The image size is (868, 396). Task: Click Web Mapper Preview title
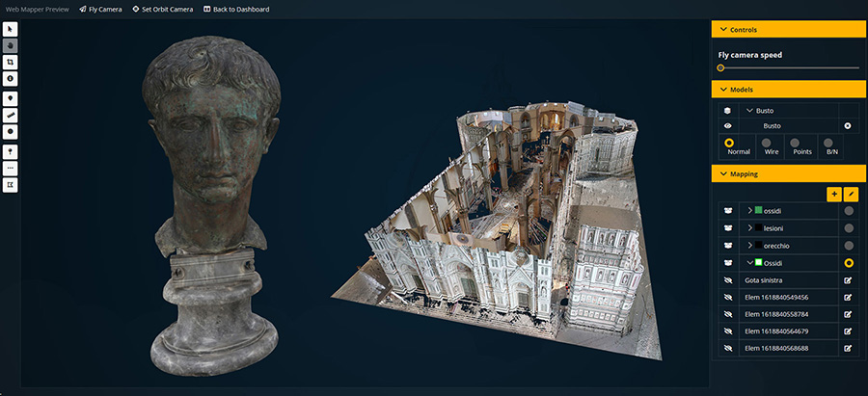tap(37, 10)
